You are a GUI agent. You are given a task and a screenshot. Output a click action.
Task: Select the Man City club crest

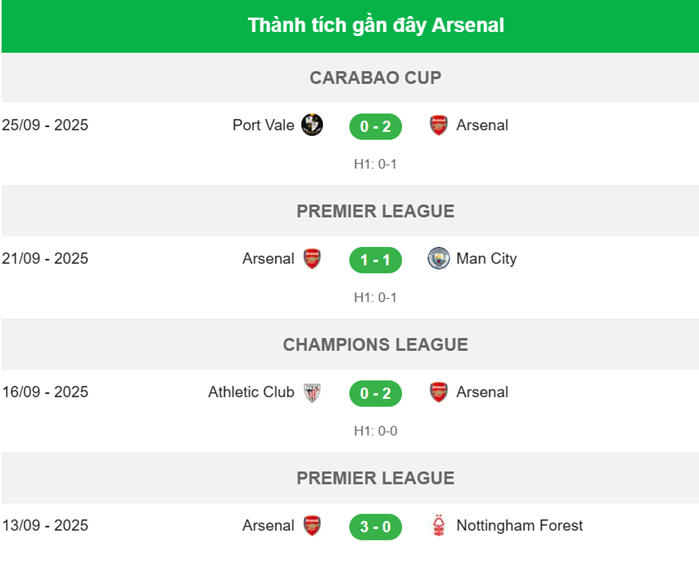coord(438,259)
